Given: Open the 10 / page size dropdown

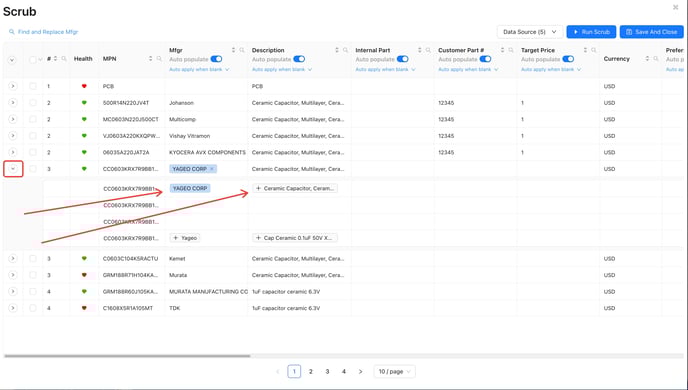Looking at the screenshot, I should [394, 372].
